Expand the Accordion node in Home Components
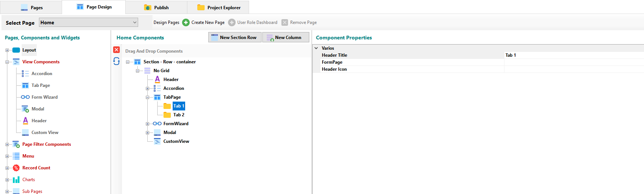 click(147, 88)
